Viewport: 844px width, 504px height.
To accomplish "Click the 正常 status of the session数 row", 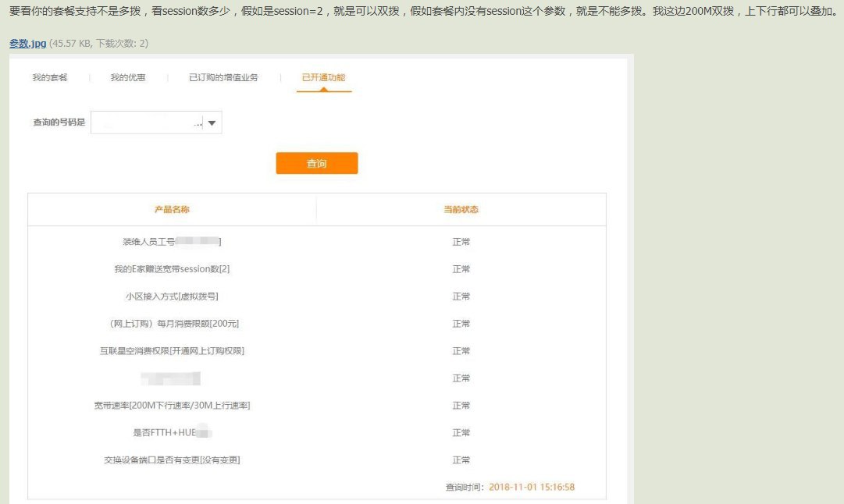I will tap(461, 269).
